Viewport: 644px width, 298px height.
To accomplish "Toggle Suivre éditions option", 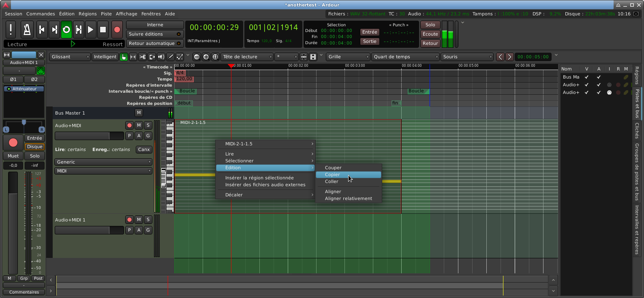I will point(154,34).
